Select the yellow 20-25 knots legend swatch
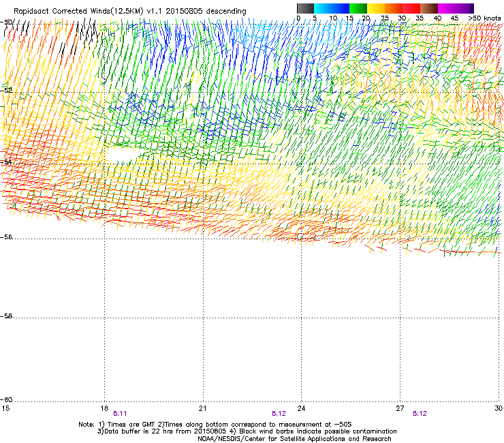Image resolution: width=504 pixels, height=443 pixels. pos(376,8)
